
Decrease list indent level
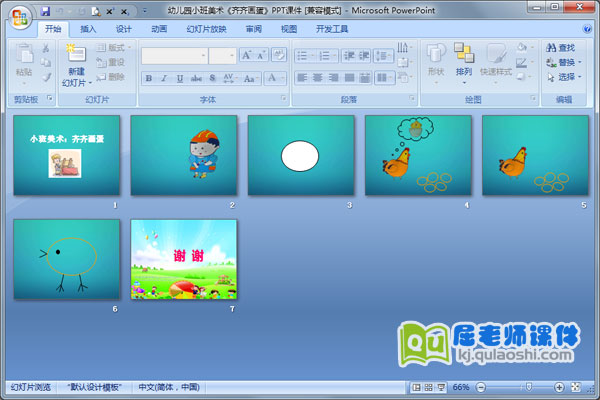349,56
